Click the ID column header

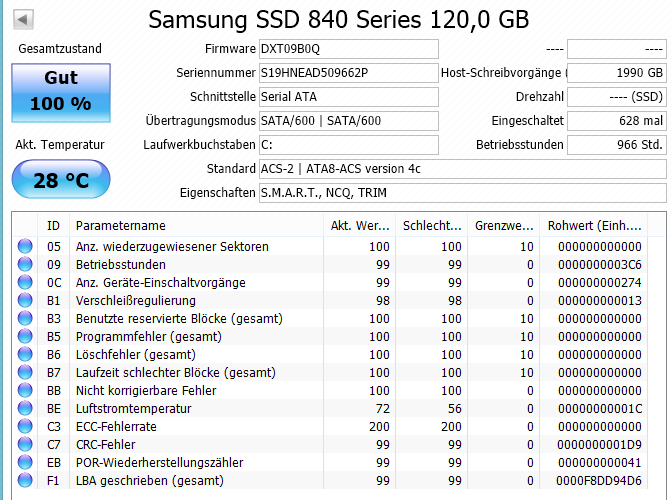click(x=53, y=226)
